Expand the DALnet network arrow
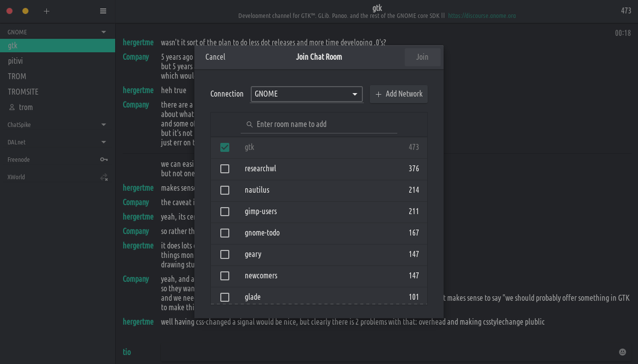 pos(104,142)
